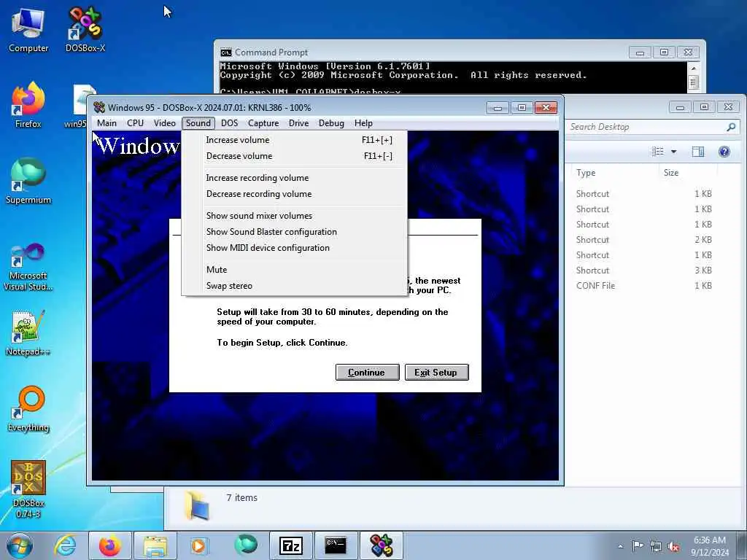The image size is (747, 560).
Task: Select Show sound mixer volumes
Action: coord(295,216)
